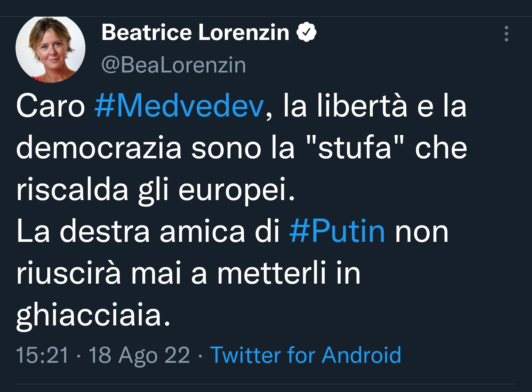The width and height of the screenshot is (532, 392).
Task: Click the 18 Ago 22 date
Action: pos(139,355)
